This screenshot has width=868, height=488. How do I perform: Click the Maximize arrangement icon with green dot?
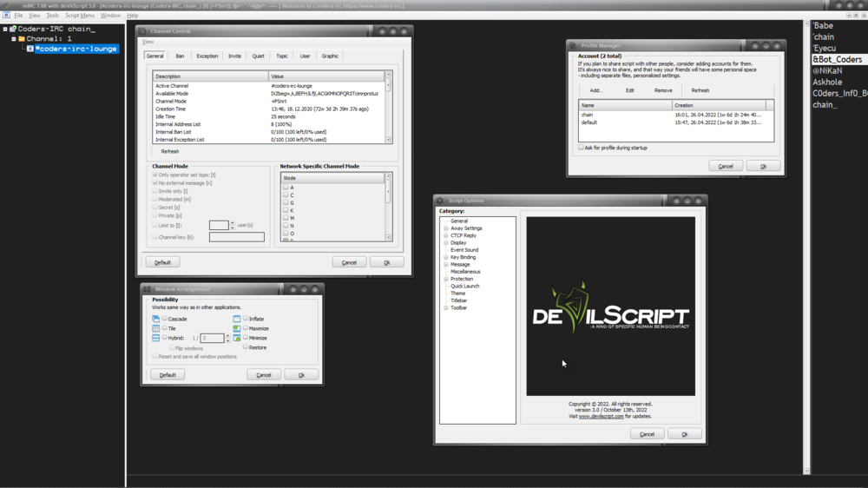click(x=236, y=328)
